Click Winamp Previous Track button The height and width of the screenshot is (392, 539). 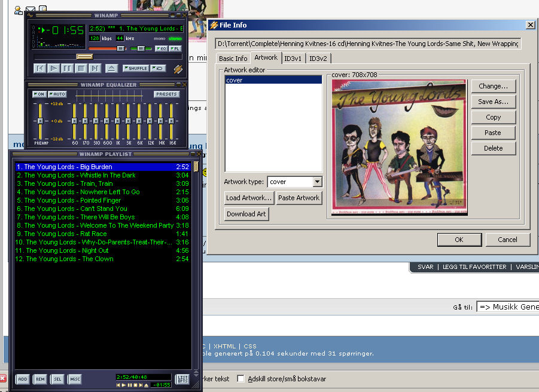(40, 68)
